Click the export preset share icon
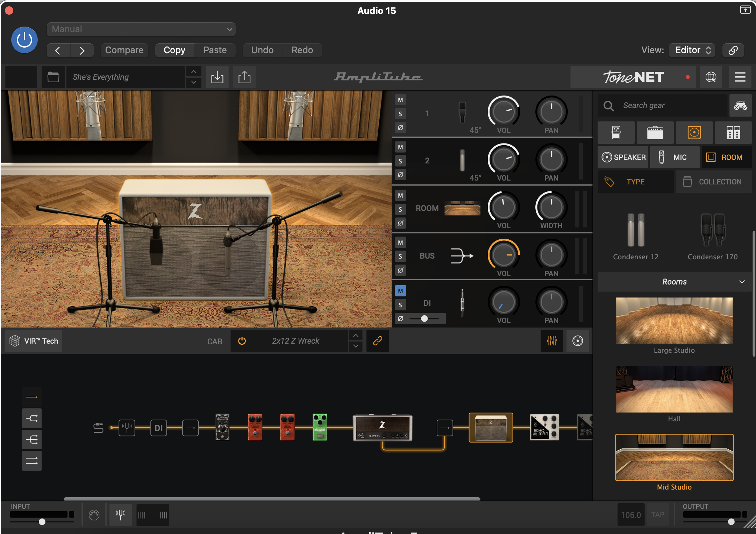Screen dimensions: 756x534 [x=244, y=77]
